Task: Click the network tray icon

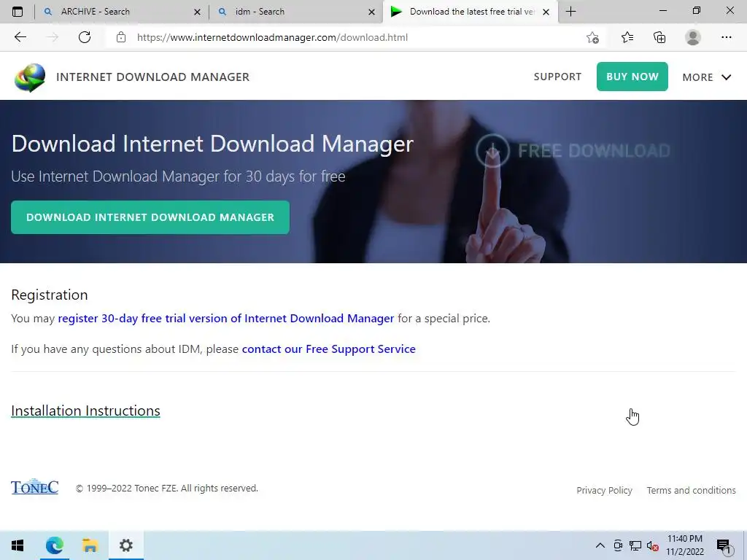Action: [x=635, y=545]
